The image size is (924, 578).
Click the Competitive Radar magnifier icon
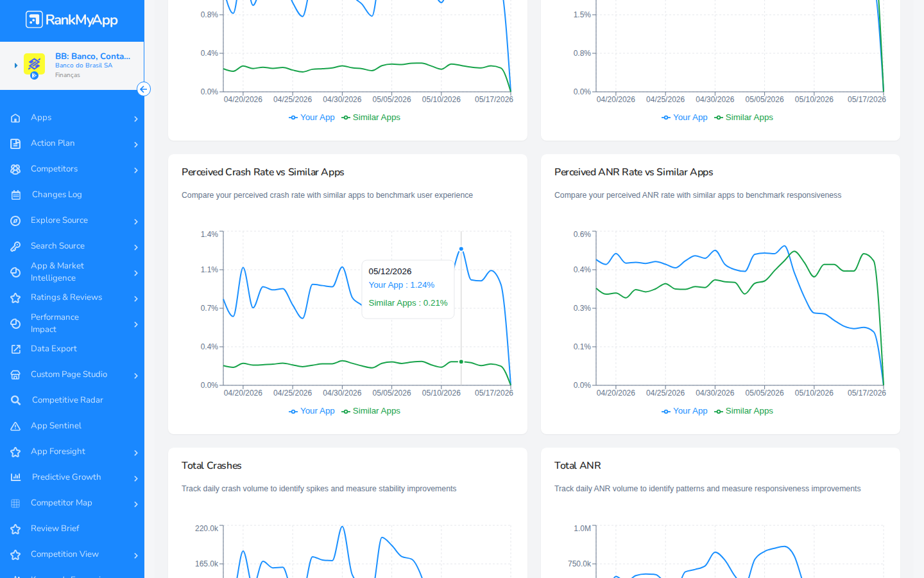(x=15, y=401)
